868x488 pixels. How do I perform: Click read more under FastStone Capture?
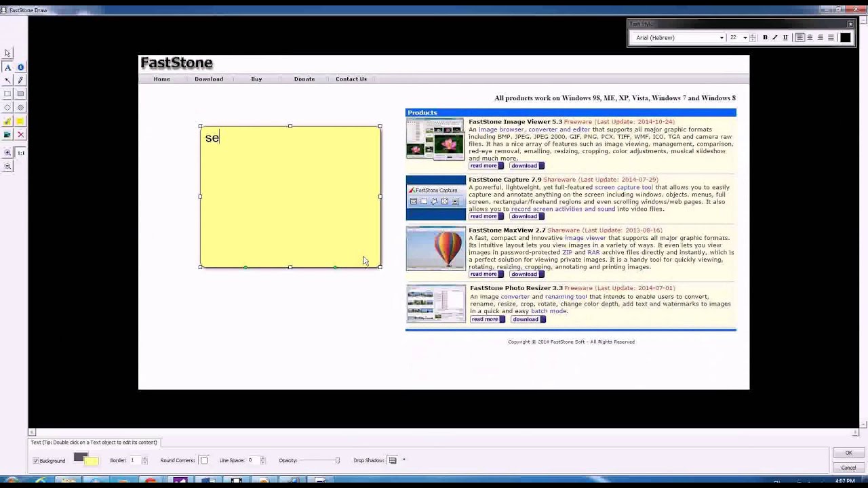[486, 217]
